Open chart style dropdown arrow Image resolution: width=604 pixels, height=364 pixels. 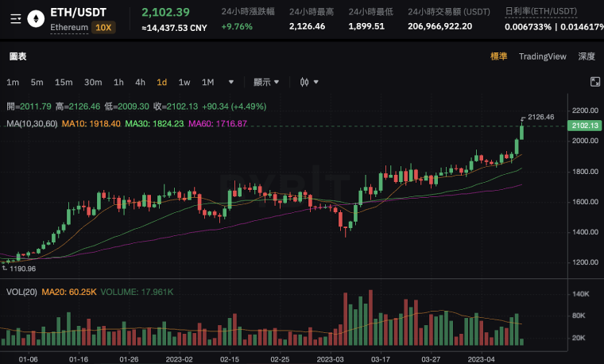coord(316,82)
